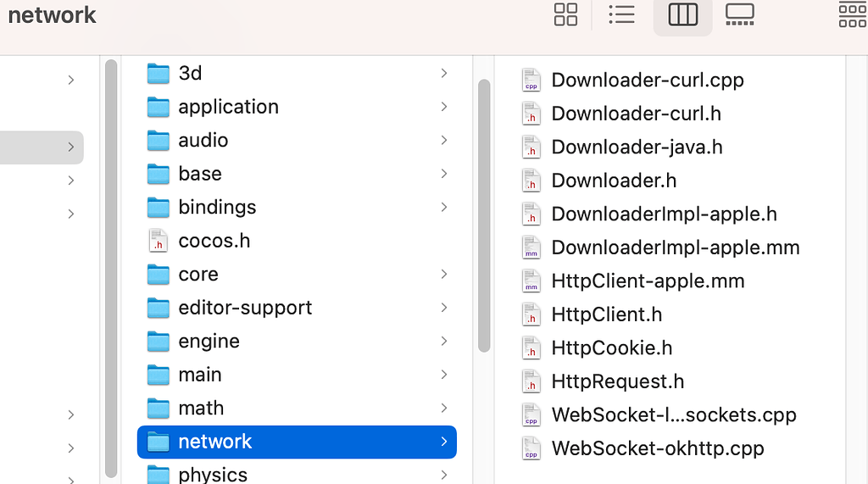Viewport: 868px width, 484px height.
Task: Select the engine folder
Action: [x=209, y=342]
